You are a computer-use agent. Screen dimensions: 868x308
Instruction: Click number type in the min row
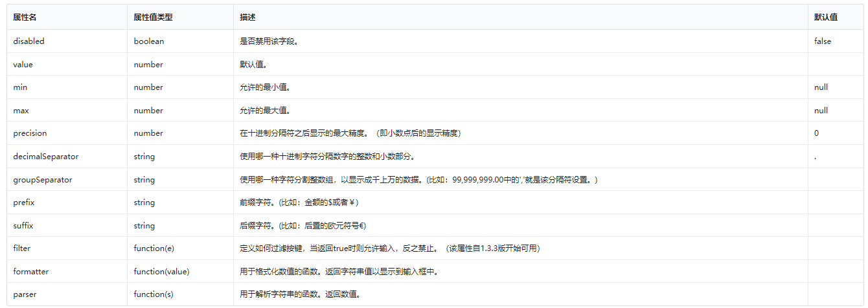pyautogui.click(x=148, y=87)
